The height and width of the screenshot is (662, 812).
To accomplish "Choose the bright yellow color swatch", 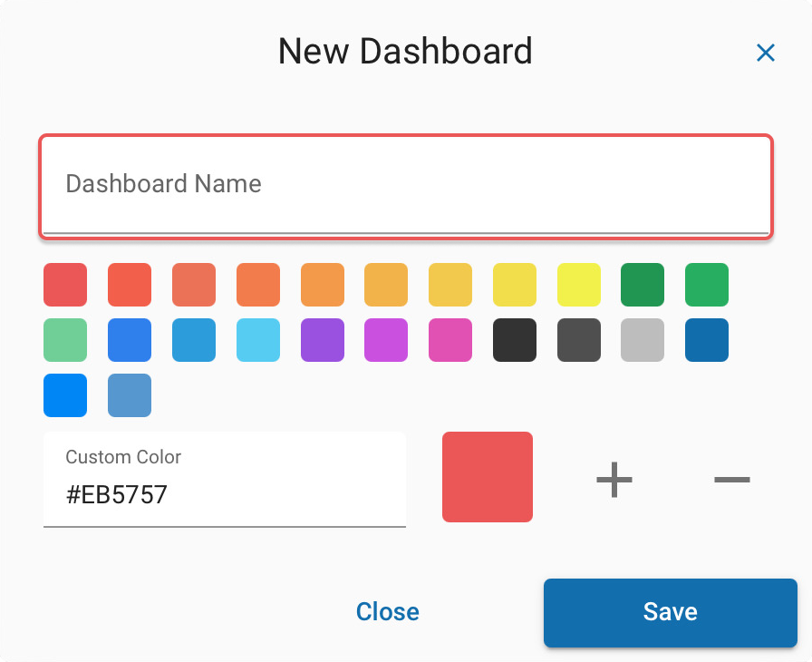I will (x=578, y=285).
